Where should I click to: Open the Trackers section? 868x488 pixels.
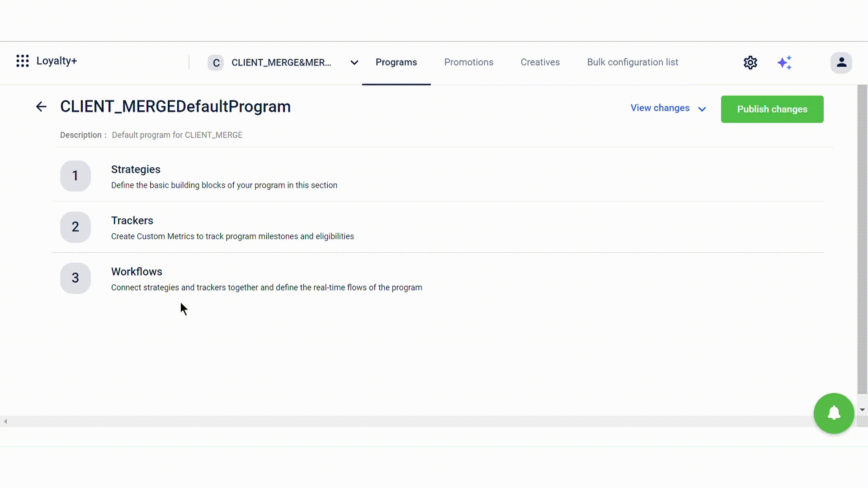click(x=132, y=221)
